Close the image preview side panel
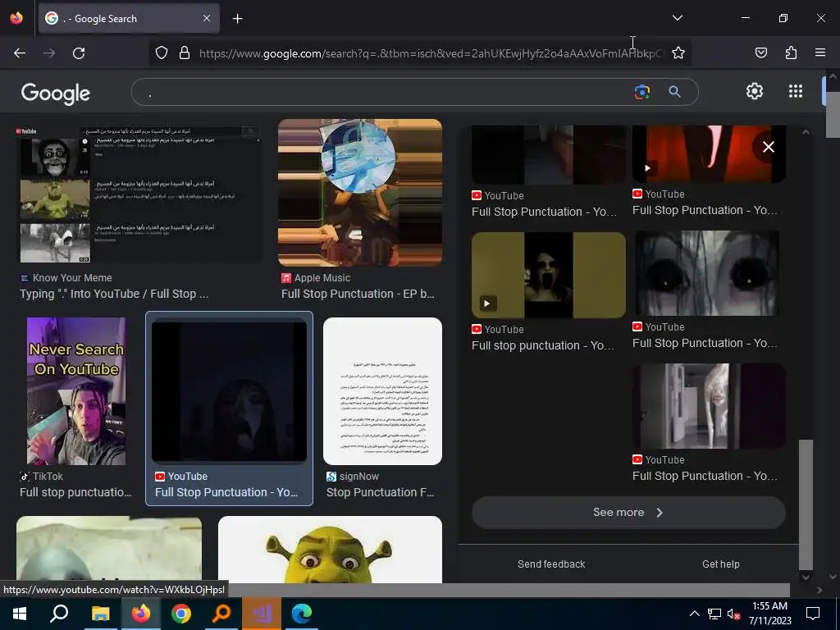 click(768, 147)
